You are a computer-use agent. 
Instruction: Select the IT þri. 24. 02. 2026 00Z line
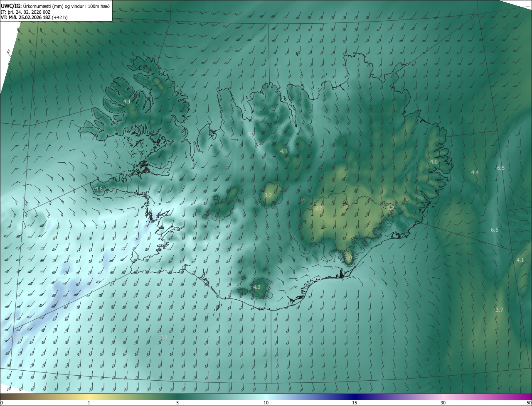click(x=26, y=12)
